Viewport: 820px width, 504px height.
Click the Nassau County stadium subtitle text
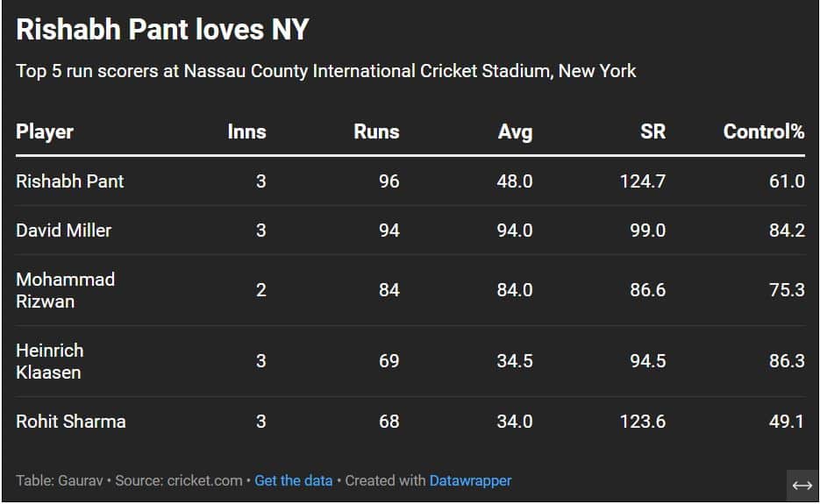tap(325, 71)
